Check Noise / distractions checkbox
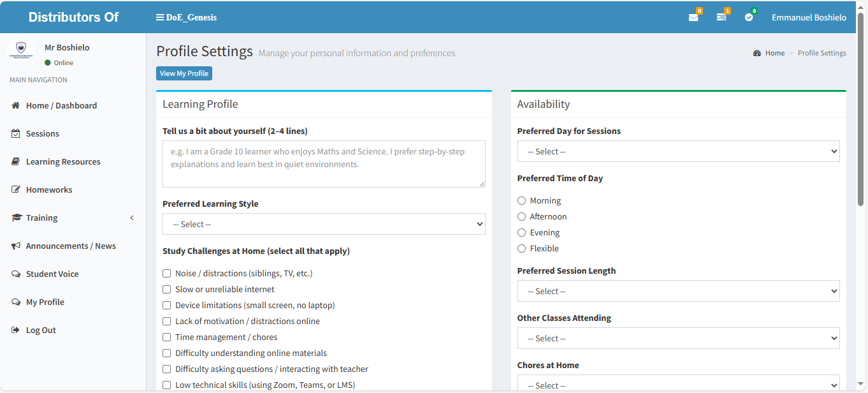868x393 pixels. tap(167, 274)
